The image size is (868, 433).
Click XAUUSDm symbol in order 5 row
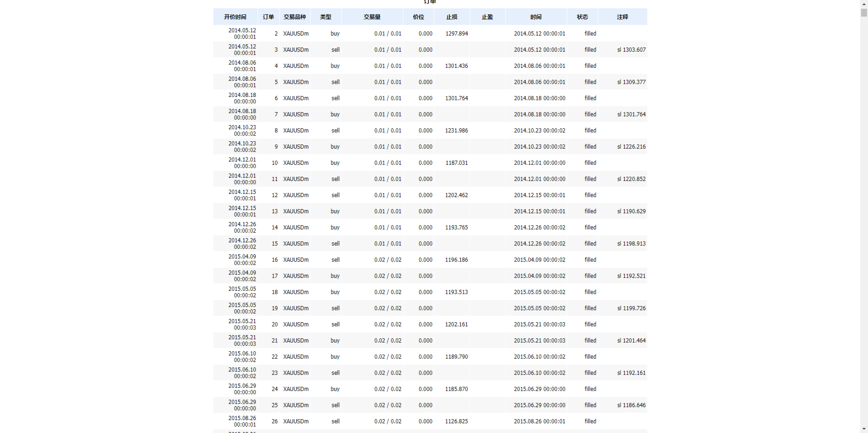click(x=296, y=82)
